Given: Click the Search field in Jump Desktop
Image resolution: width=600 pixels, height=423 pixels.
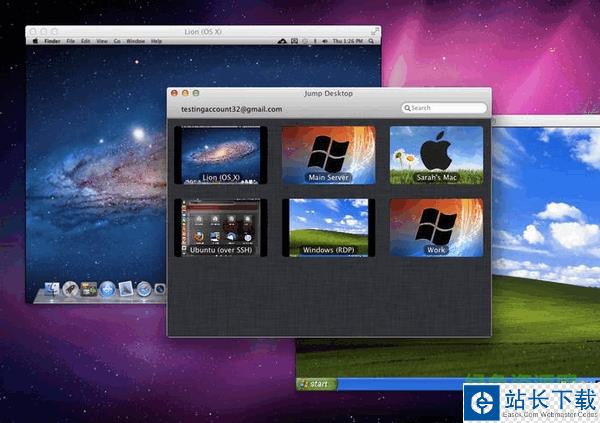Looking at the screenshot, I should click(448, 108).
